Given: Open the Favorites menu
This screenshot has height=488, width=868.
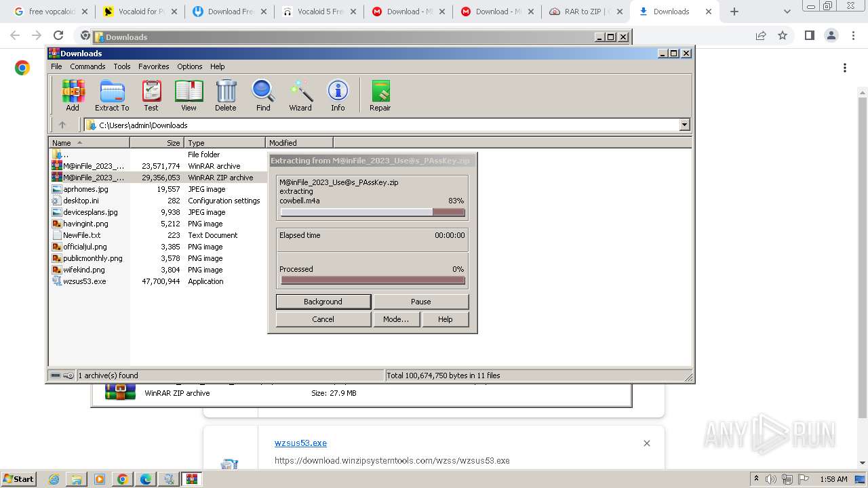Looking at the screenshot, I should click(154, 66).
